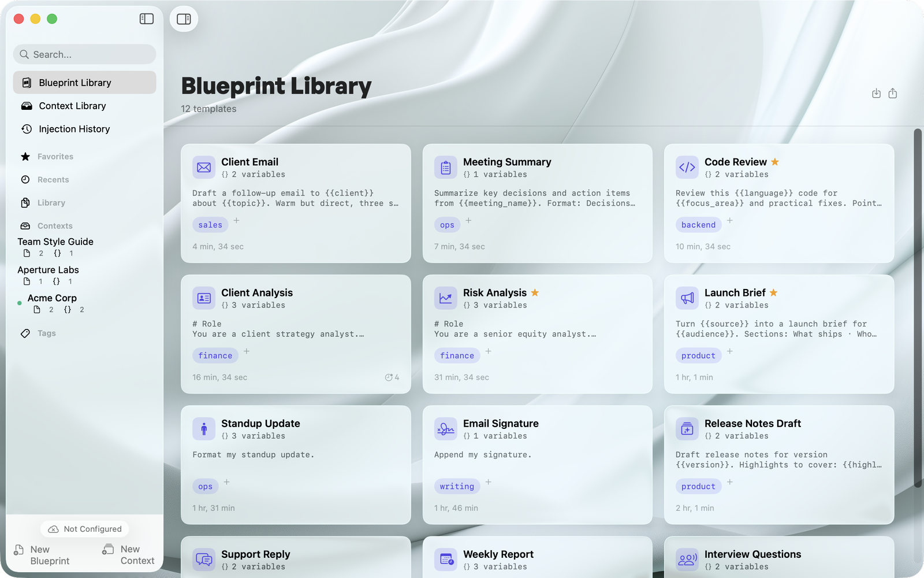Unfavorite Code Review star
The image size is (924, 578).
pyautogui.click(x=775, y=162)
